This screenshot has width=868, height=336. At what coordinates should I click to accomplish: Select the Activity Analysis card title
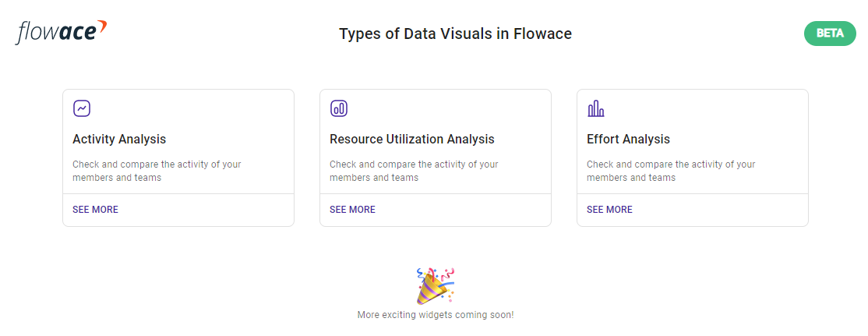click(x=119, y=139)
